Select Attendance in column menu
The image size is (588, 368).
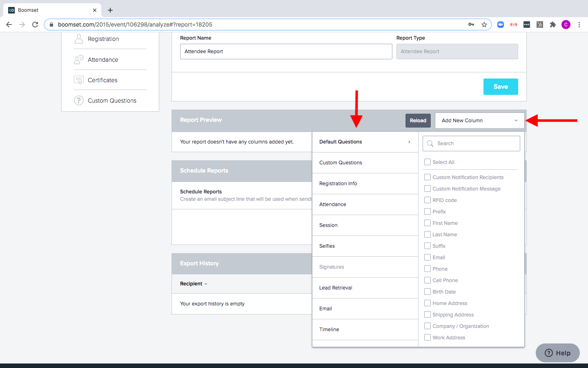(x=365, y=204)
